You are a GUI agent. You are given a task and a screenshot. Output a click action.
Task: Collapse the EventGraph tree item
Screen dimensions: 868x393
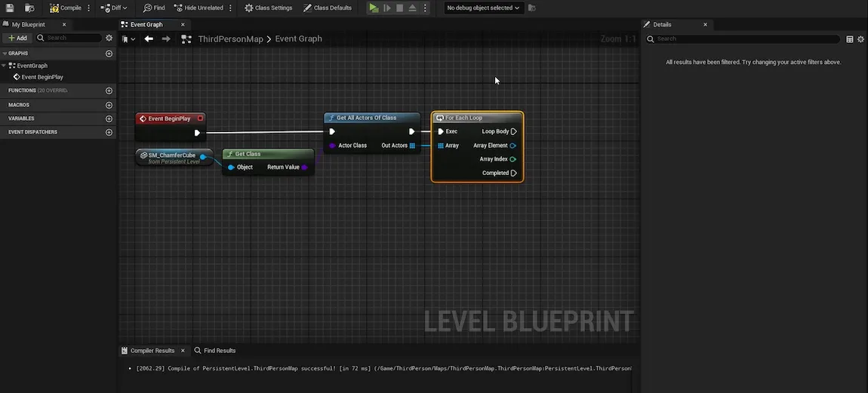pos(5,66)
